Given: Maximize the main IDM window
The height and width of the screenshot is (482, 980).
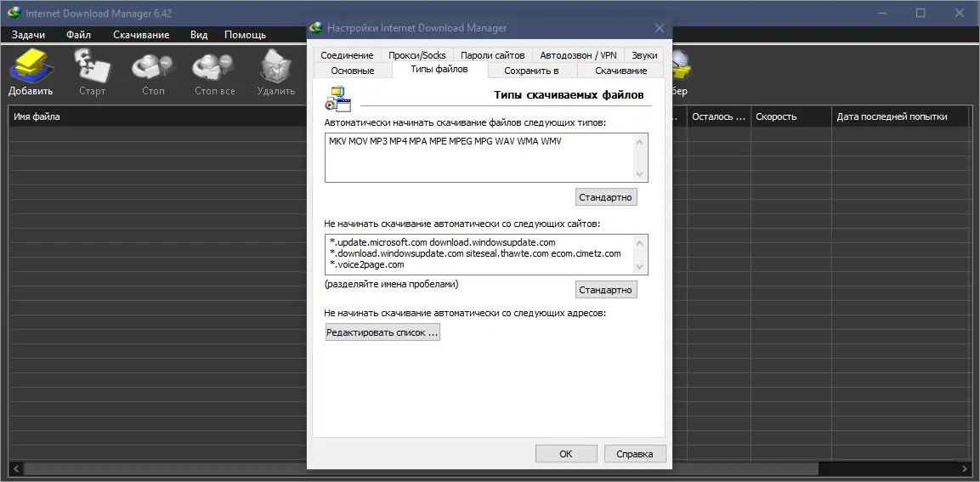Looking at the screenshot, I should (921, 13).
